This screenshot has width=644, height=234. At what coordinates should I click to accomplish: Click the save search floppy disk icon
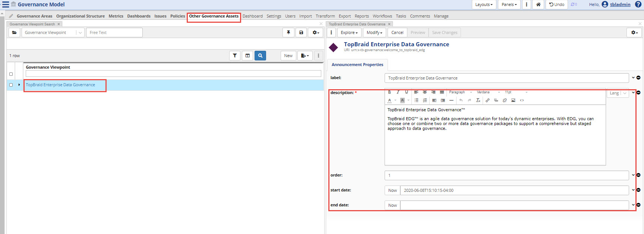point(301,32)
